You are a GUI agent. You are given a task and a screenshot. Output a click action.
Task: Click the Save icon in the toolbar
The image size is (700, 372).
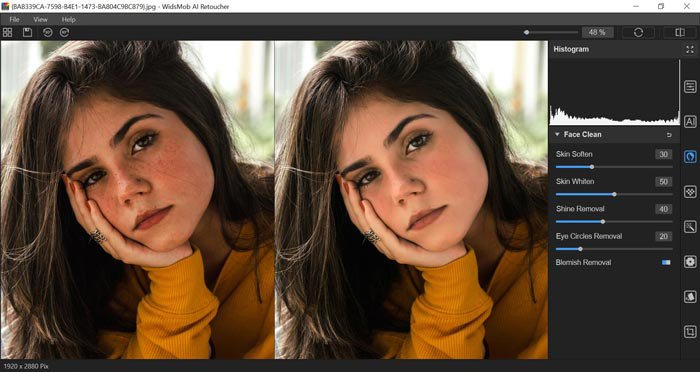click(28, 32)
